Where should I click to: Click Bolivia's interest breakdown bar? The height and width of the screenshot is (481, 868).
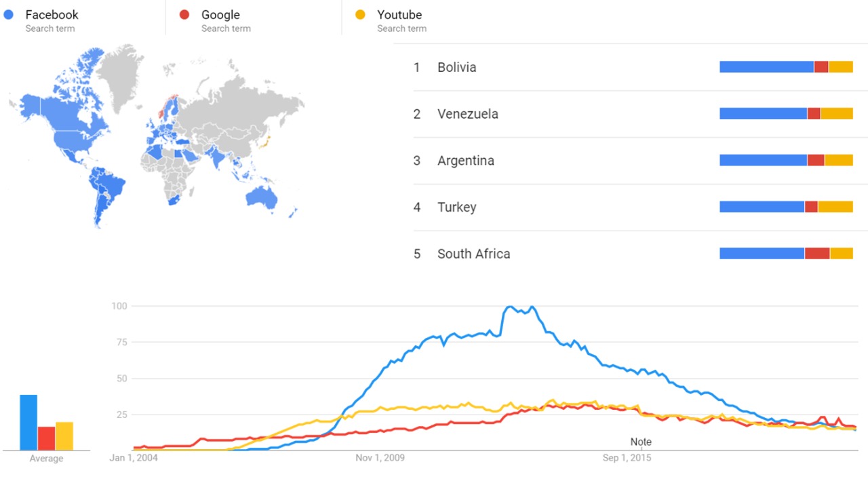[786, 67]
